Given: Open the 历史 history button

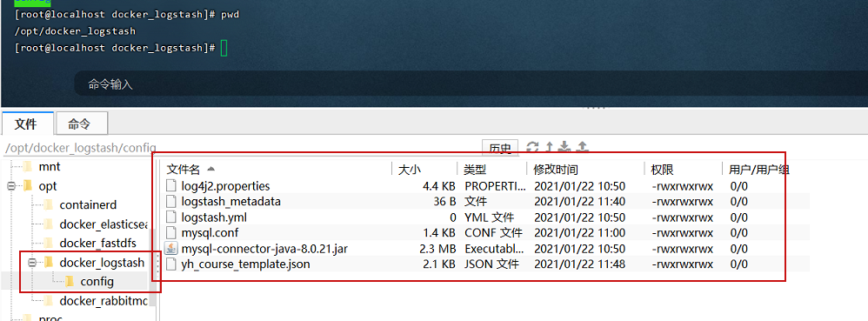Looking at the screenshot, I should (500, 148).
